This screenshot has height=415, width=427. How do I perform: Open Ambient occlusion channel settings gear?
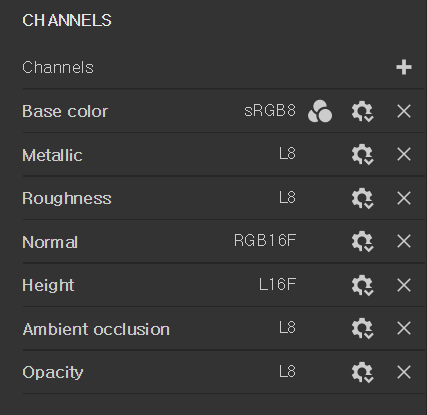362,328
